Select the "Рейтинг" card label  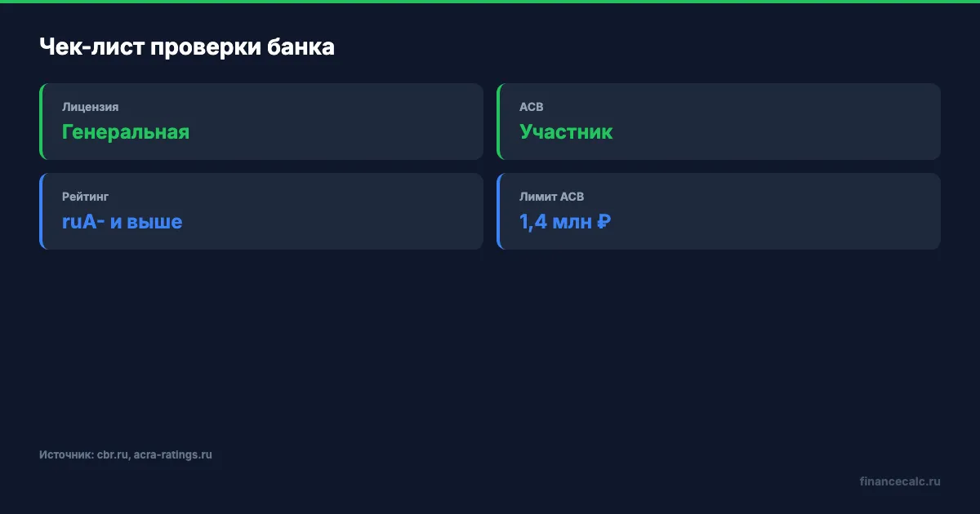pos(85,197)
